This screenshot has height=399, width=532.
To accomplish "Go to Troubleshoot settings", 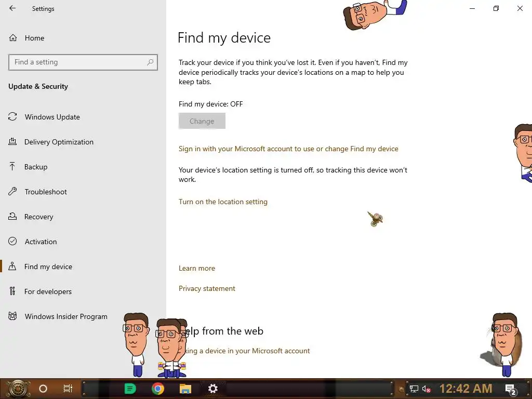I will click(x=37, y=192).
